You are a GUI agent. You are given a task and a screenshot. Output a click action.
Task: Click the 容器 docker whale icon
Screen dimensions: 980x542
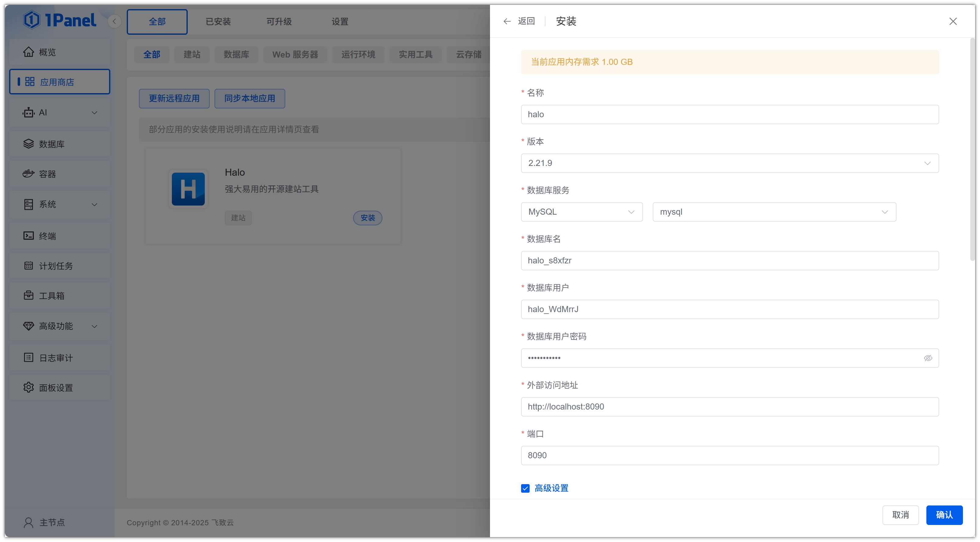tap(29, 174)
